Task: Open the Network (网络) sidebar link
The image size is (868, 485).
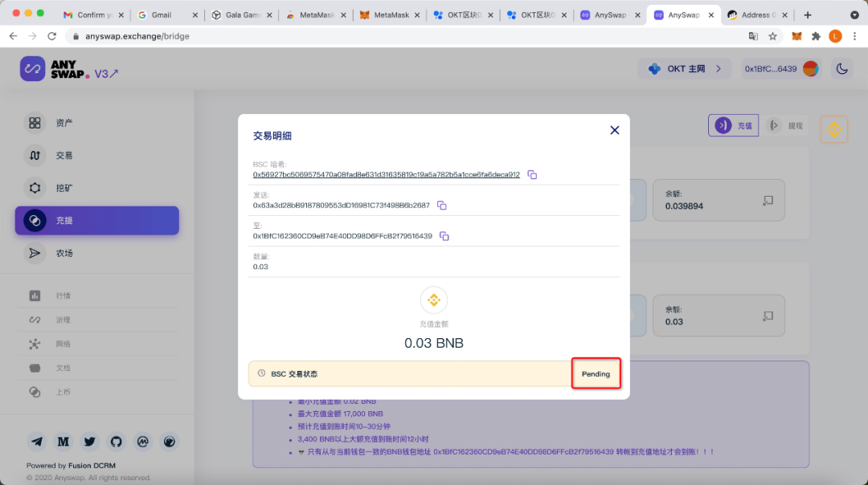Action: 97,344
